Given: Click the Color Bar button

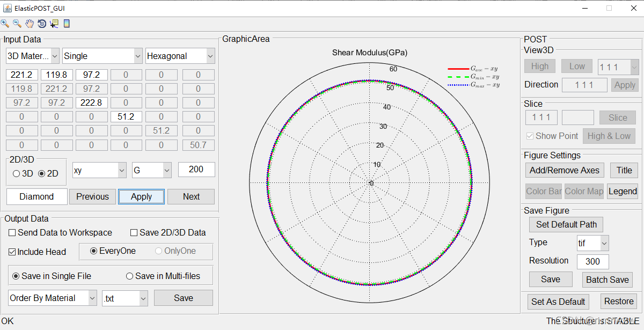Looking at the screenshot, I should click(x=544, y=191).
